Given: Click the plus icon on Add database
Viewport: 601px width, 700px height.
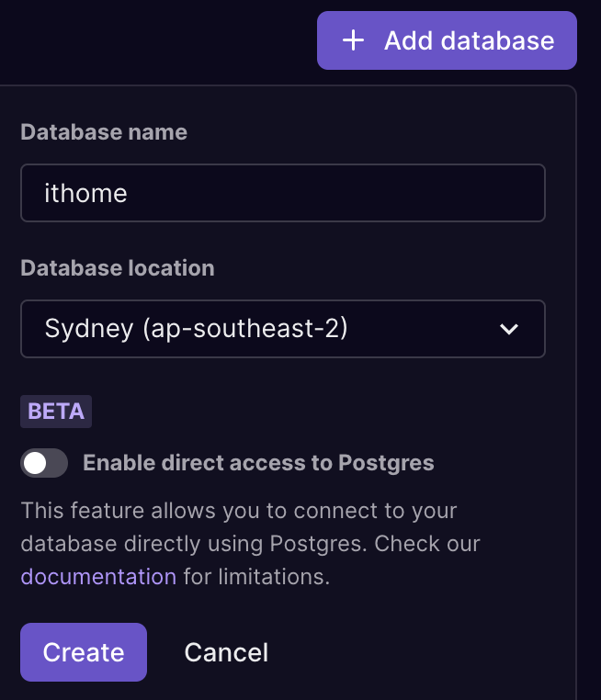Looking at the screenshot, I should (353, 40).
